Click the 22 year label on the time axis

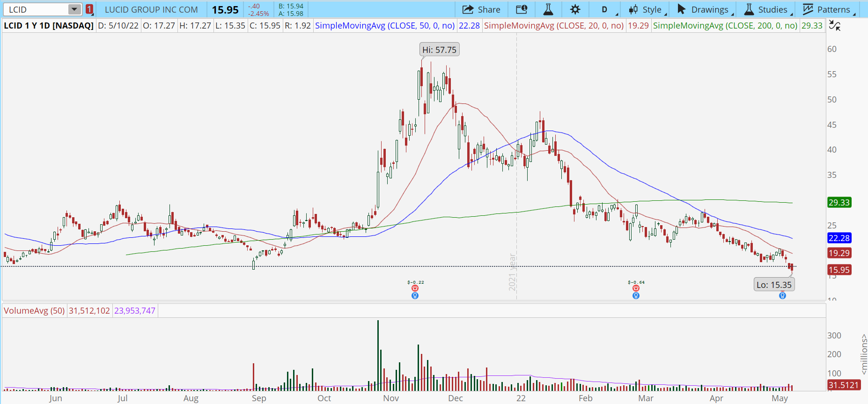coord(521,398)
